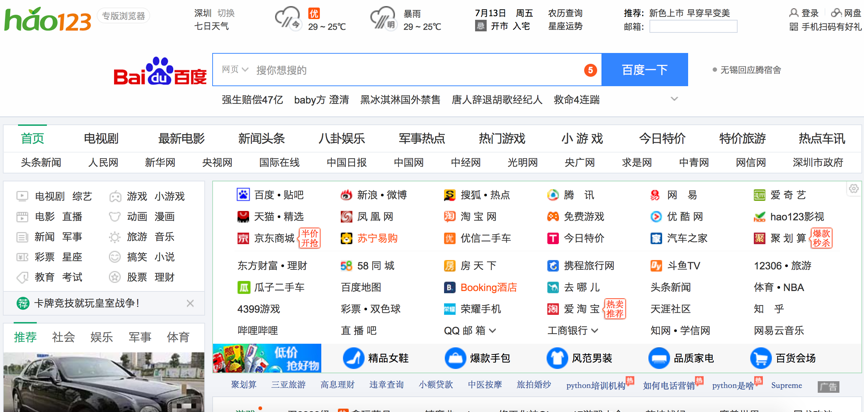Close the 卡牌竞技就玩皇室战争 notice

(x=190, y=303)
